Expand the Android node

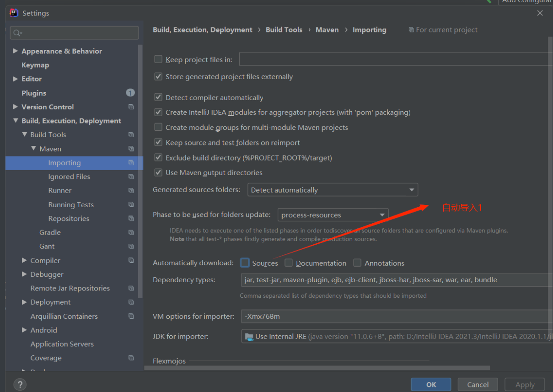pos(25,330)
